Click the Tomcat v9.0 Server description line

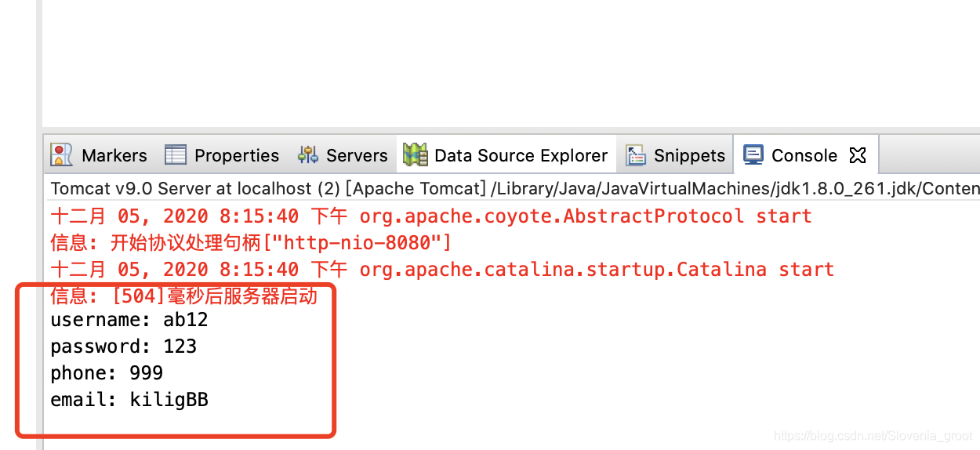(x=515, y=189)
